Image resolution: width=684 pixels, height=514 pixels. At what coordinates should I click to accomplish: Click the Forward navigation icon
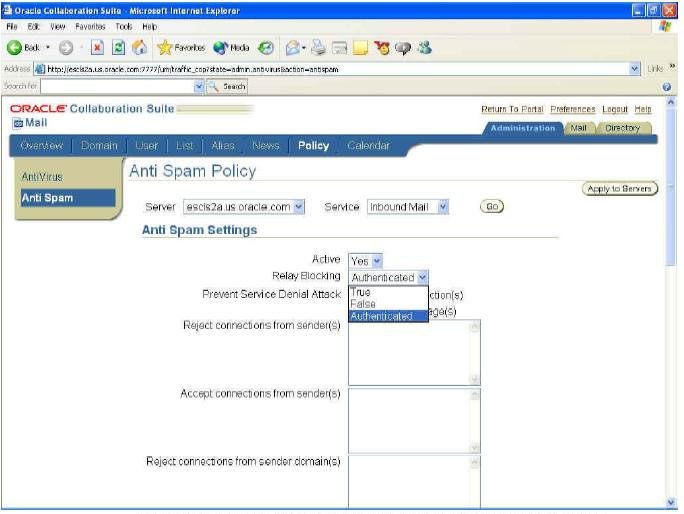click(x=66, y=48)
